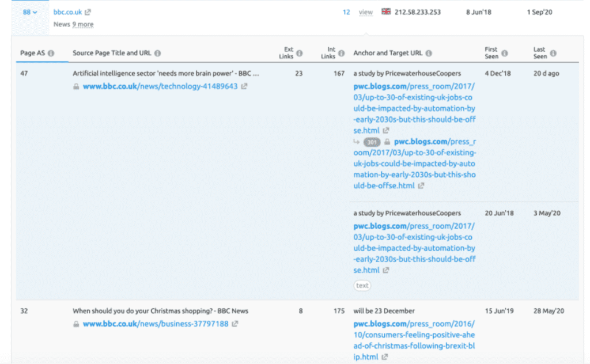Sort by Page AS column
The height and width of the screenshot is (364, 590).
[32, 53]
